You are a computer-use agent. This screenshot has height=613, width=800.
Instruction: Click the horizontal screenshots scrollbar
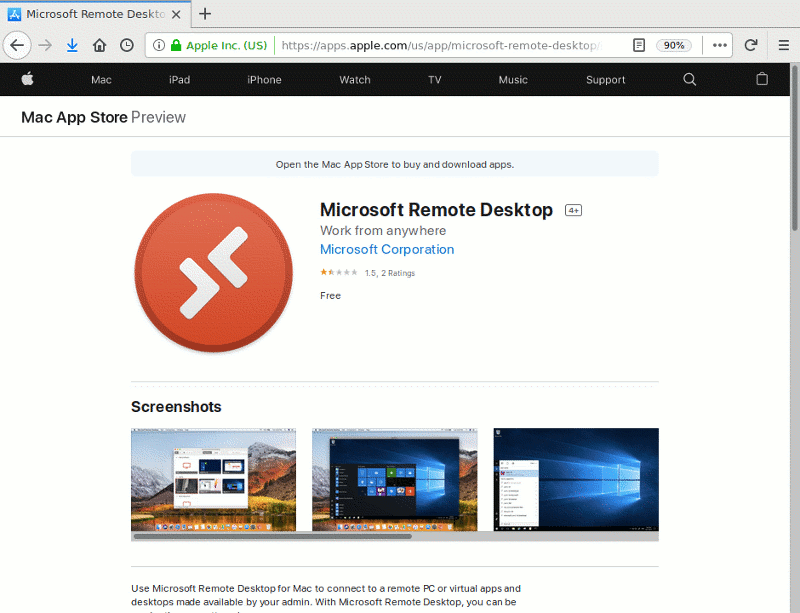coord(272,536)
